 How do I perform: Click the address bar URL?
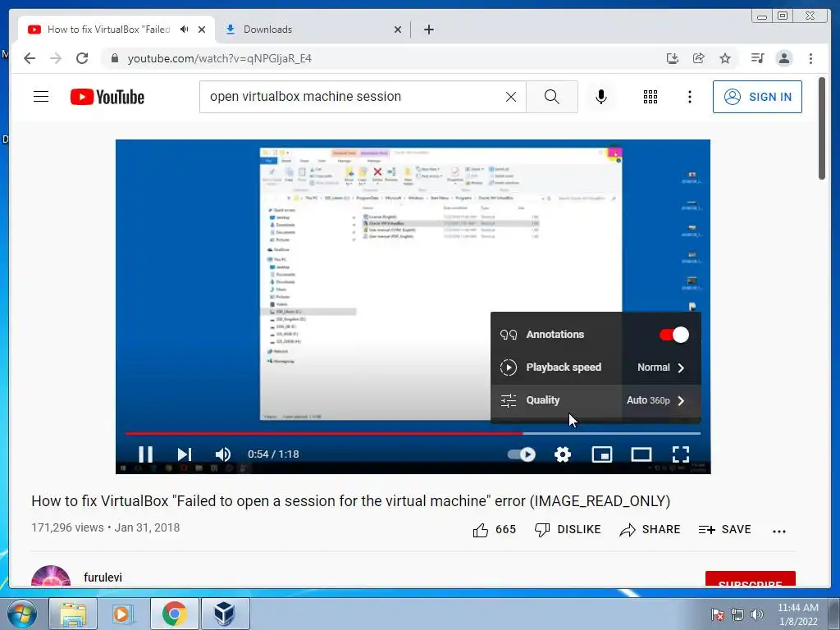tap(220, 58)
